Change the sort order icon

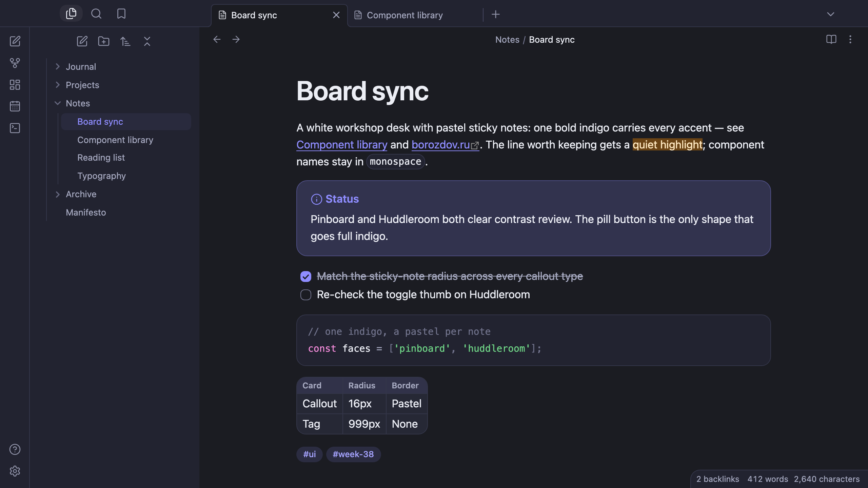click(x=125, y=41)
